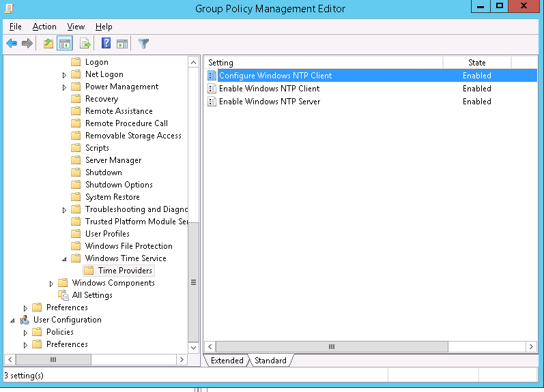Select the Server Manager tree item
Viewport: 544px width, 392px height.
click(x=113, y=160)
